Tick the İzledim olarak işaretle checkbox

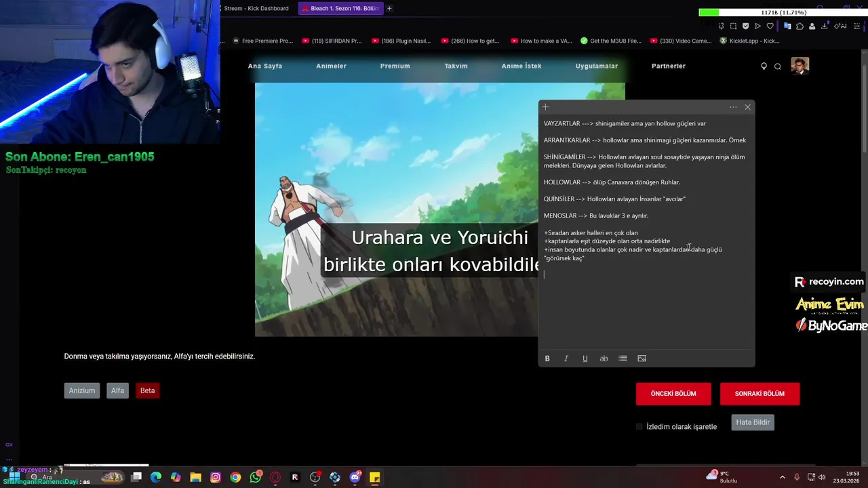[639, 426]
